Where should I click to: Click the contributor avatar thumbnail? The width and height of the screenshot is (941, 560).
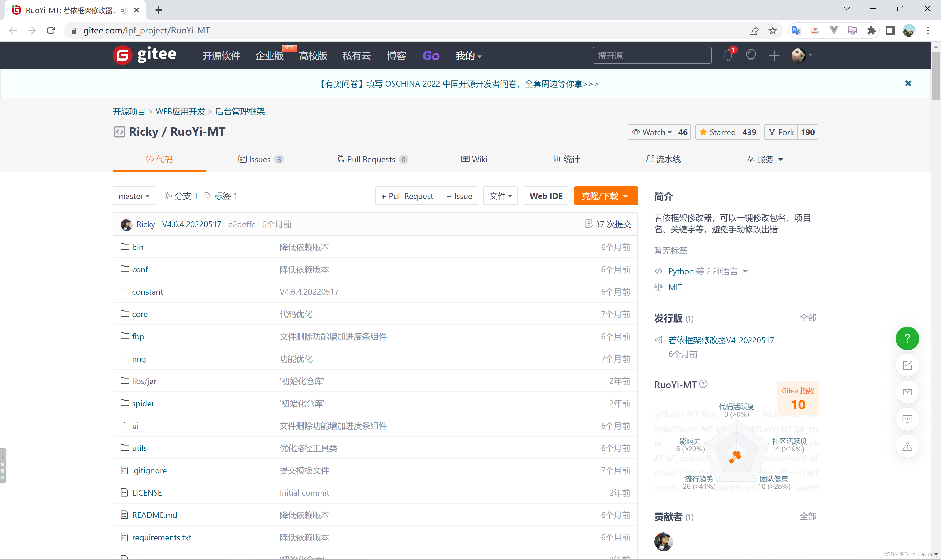(x=663, y=541)
